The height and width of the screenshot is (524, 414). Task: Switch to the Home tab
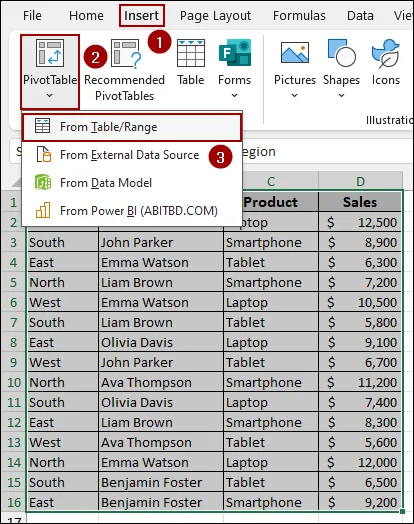click(86, 15)
